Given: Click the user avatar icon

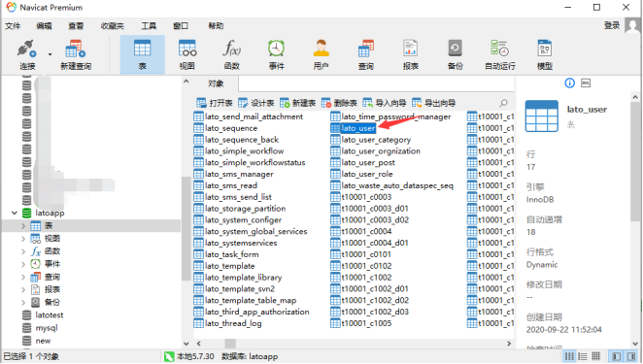Looking at the screenshot, I should (632, 25).
